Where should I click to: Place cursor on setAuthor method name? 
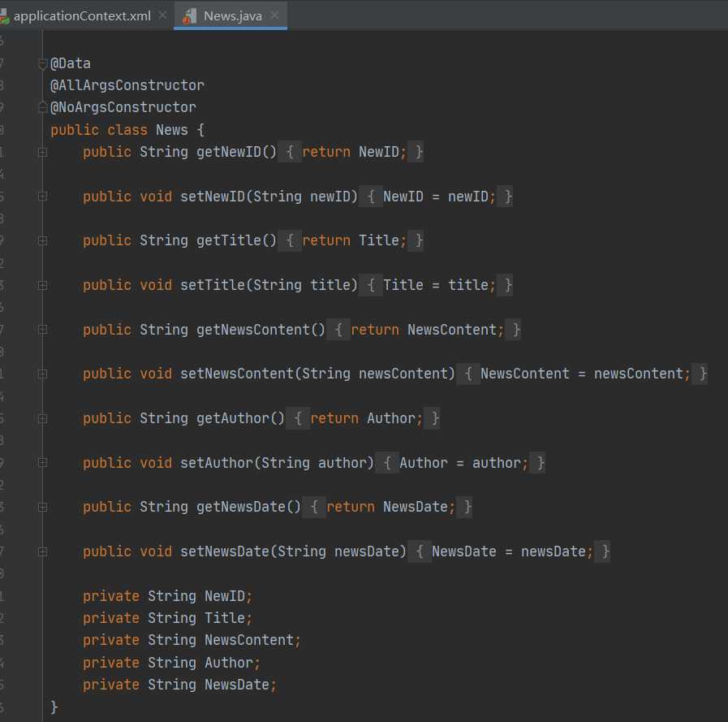(x=217, y=463)
